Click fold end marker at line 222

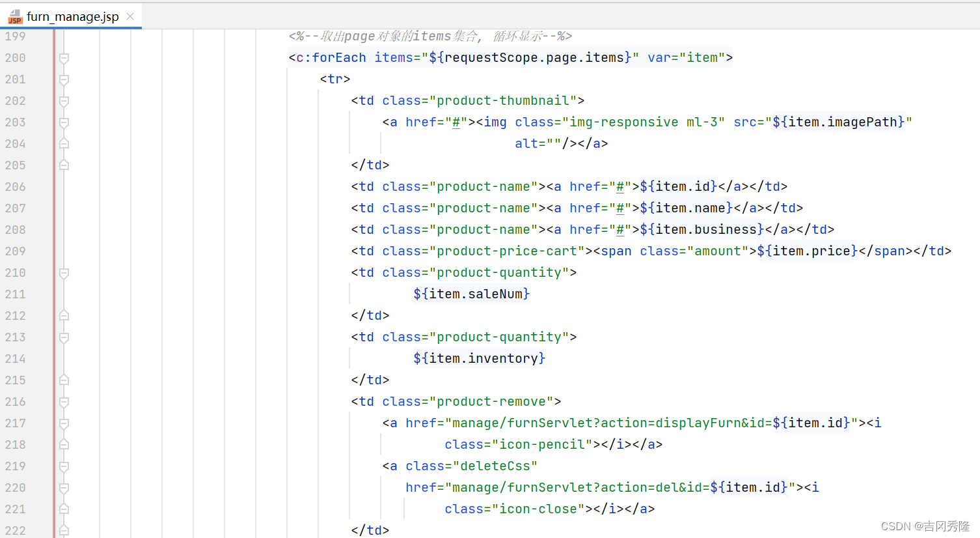tap(64, 531)
